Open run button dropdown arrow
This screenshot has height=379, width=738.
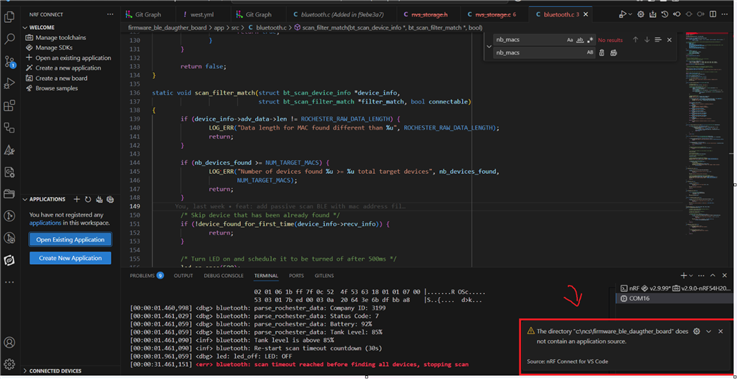click(631, 15)
